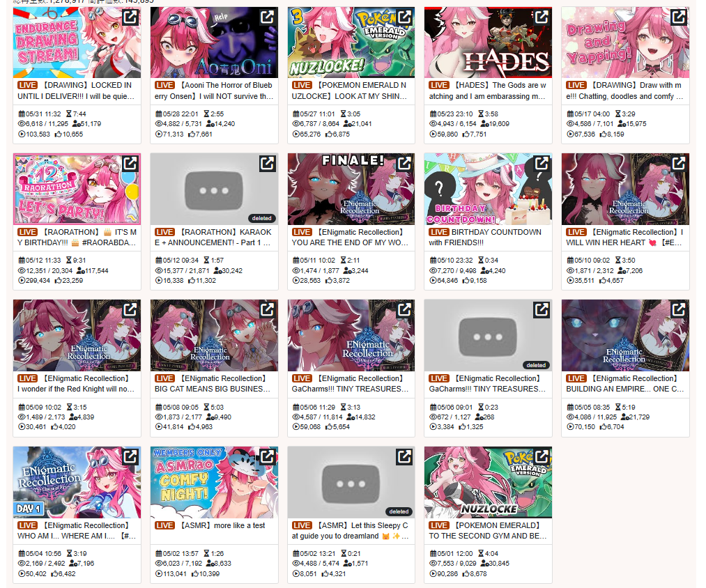Open 'BUILDING AN EMPIRE' stream title link
The height and width of the screenshot is (588, 706).
[x=625, y=384]
